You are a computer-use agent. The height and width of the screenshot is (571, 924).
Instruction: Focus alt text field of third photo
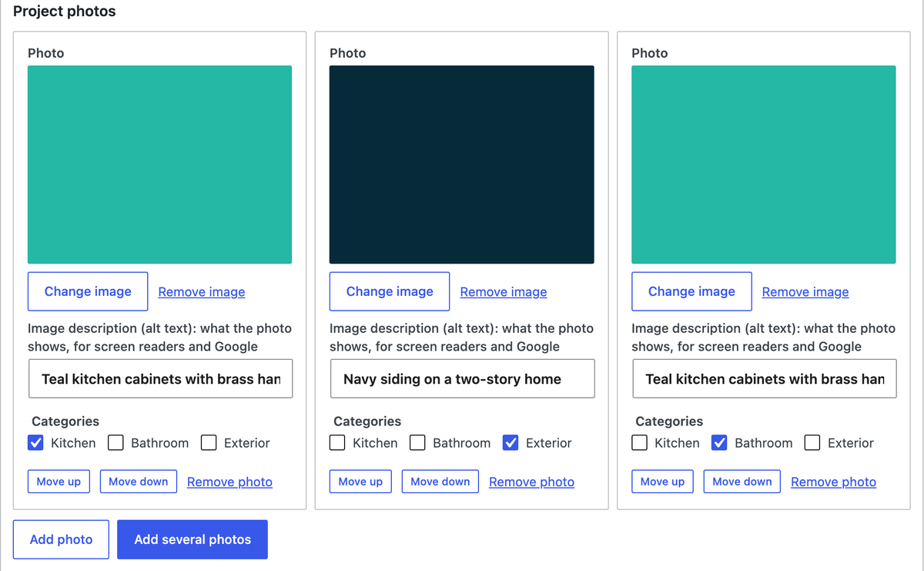click(764, 378)
